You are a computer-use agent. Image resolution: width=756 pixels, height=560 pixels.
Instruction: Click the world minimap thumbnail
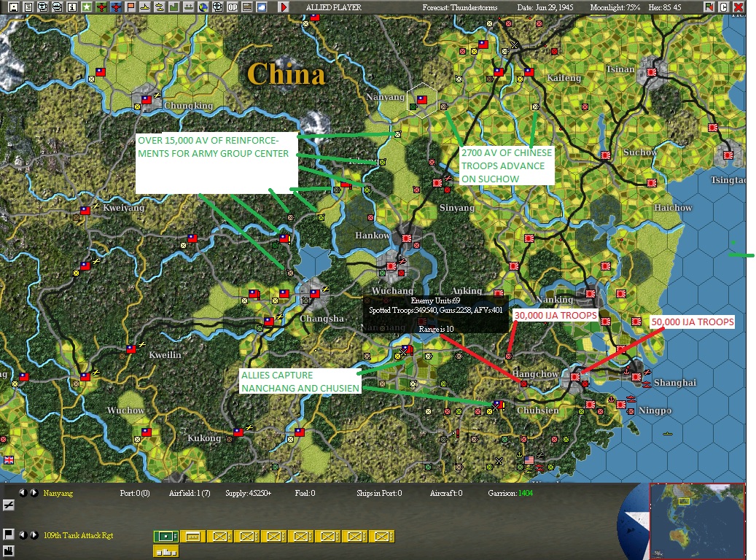click(697, 521)
